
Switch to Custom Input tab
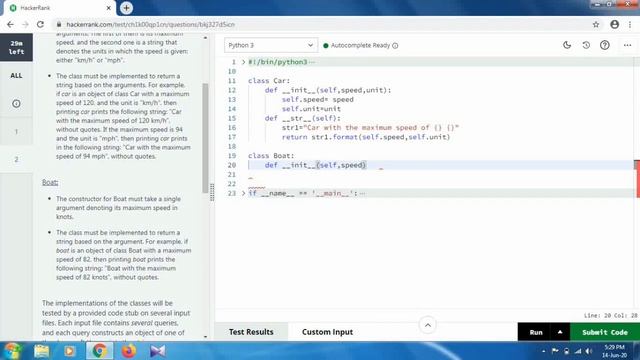(327, 332)
